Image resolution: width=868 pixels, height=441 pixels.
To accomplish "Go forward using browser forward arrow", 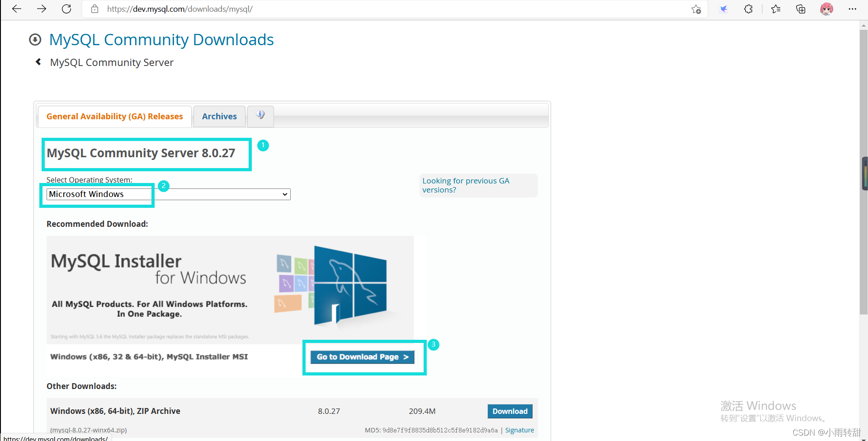I will pos(42,9).
